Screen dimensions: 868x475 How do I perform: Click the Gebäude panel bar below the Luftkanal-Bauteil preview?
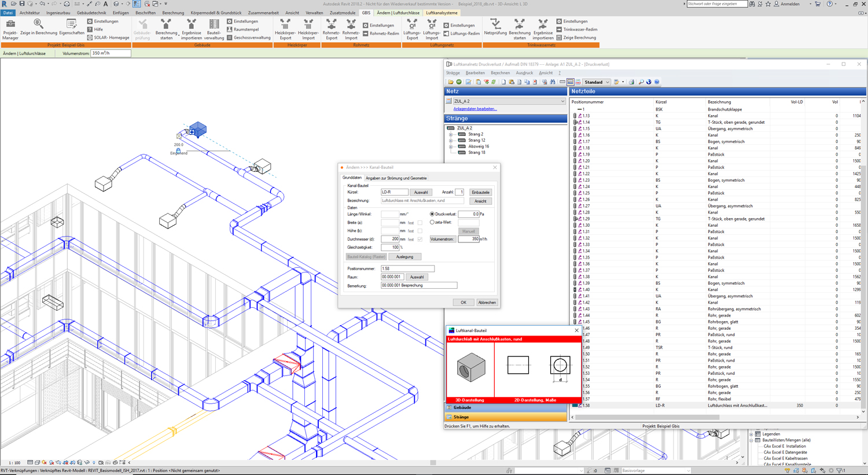pyautogui.click(x=506, y=408)
